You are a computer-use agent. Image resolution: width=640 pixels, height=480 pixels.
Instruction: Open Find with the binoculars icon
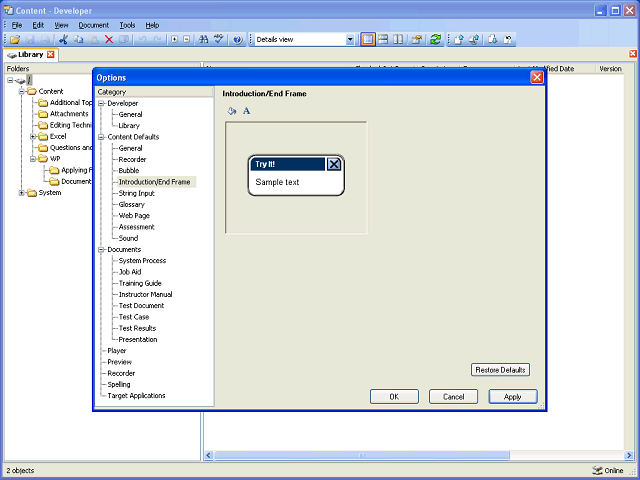(x=203, y=40)
